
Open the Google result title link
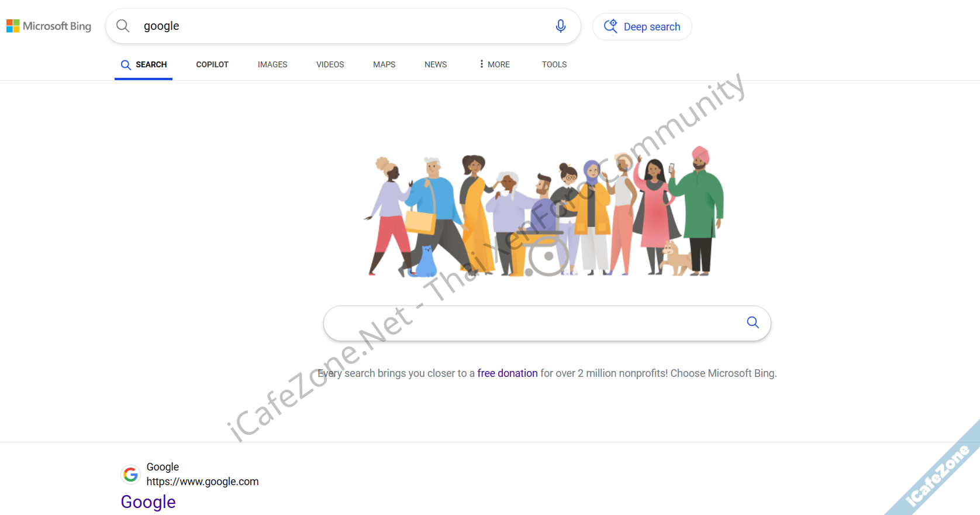point(149,502)
